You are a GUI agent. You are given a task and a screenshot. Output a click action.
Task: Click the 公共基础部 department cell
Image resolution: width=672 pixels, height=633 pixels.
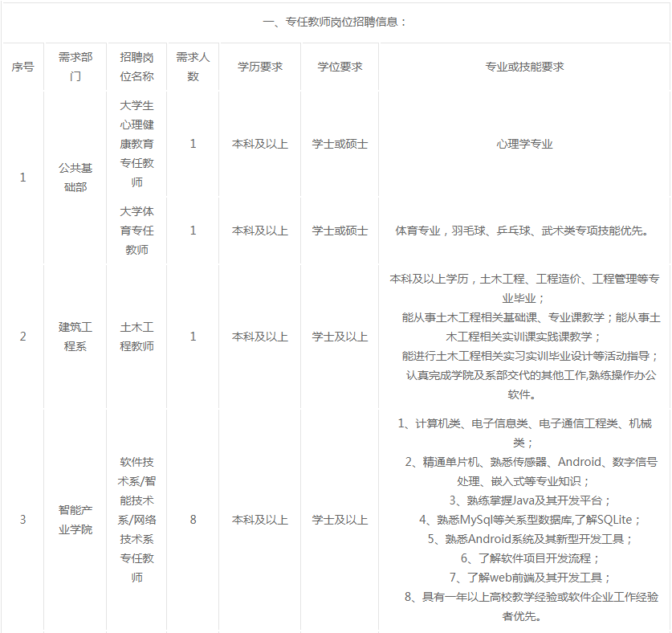[x=75, y=178]
